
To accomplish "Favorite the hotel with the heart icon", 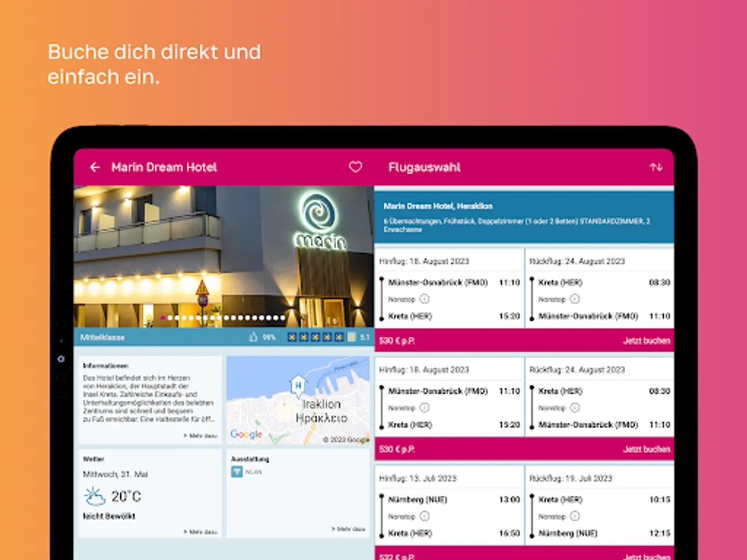I will 355,167.
